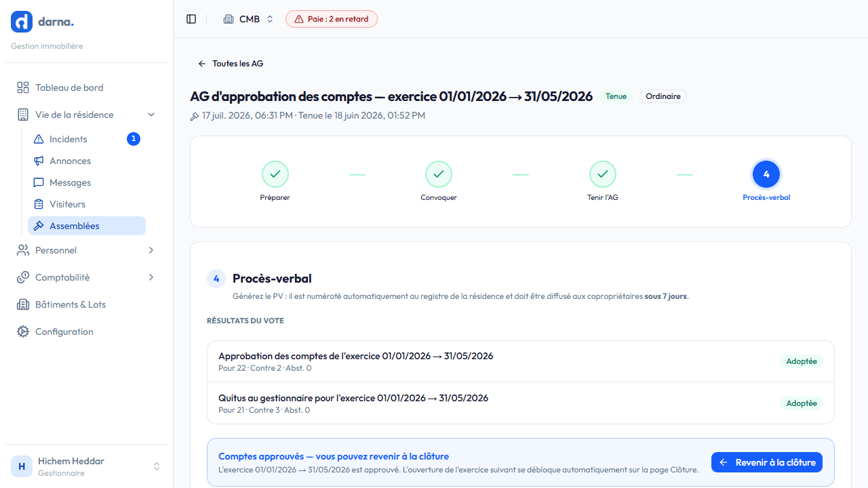Open Visiteurs clipboard icon
868x488 pixels.
pos(39,204)
